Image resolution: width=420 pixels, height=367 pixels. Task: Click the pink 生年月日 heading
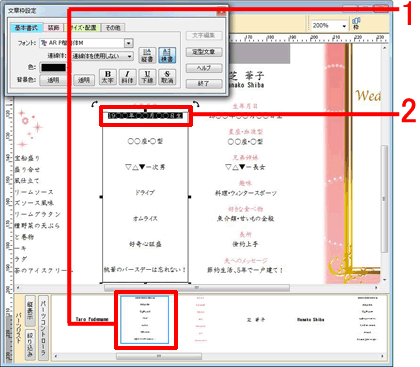[x=245, y=106]
